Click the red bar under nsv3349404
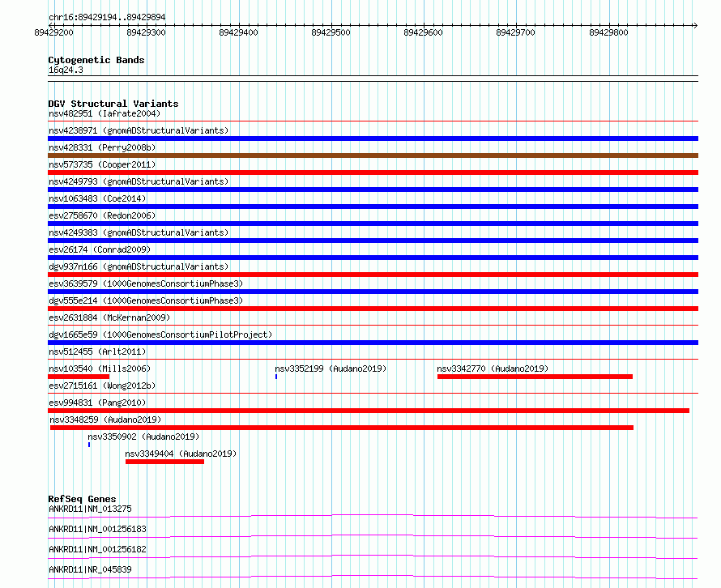The height and width of the screenshot is (588, 721). [x=164, y=462]
